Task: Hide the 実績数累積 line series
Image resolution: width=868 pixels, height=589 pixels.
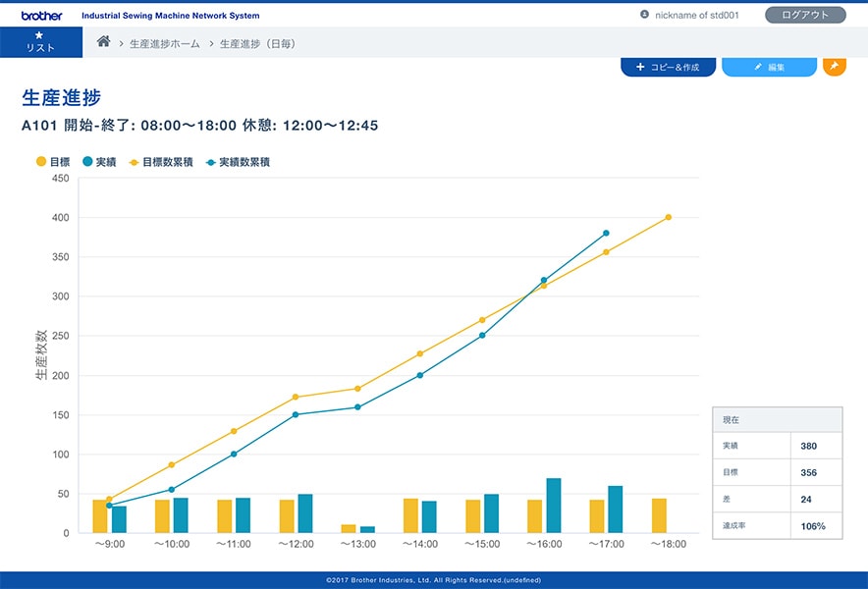Action: point(237,161)
